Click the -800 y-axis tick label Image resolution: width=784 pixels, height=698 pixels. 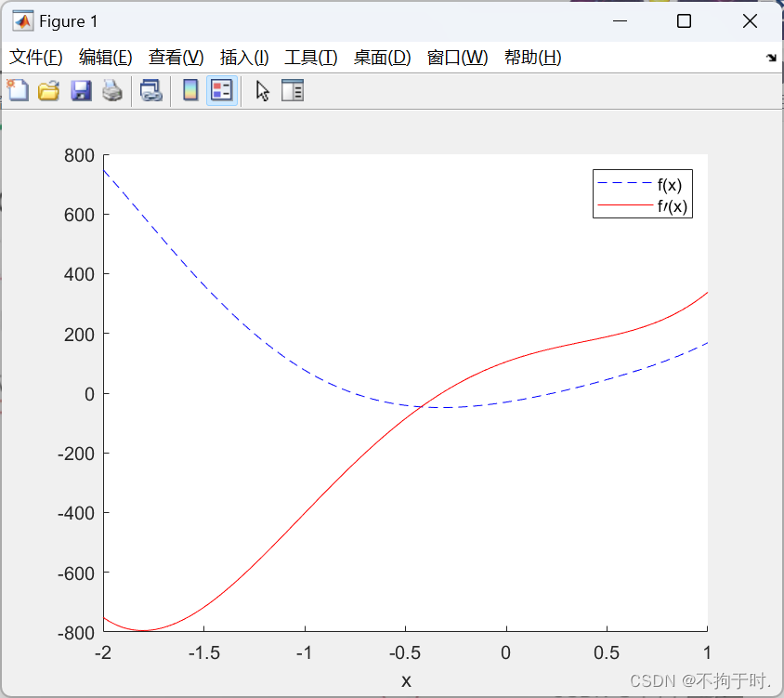pyautogui.click(x=76, y=632)
